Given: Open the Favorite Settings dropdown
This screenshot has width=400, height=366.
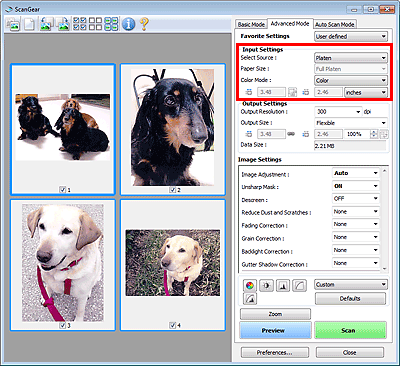Looking at the screenshot, I should pyautogui.click(x=351, y=36).
